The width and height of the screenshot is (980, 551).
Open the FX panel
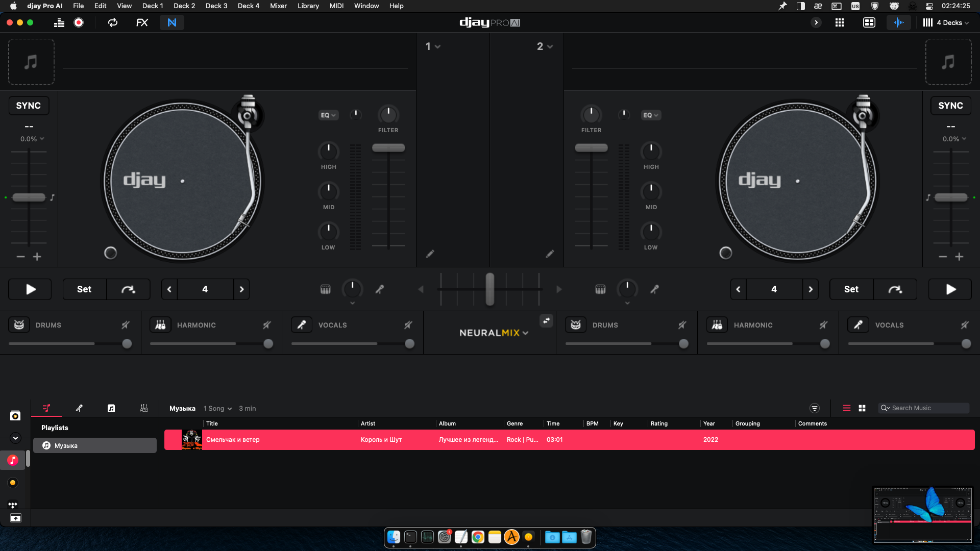tap(142, 22)
